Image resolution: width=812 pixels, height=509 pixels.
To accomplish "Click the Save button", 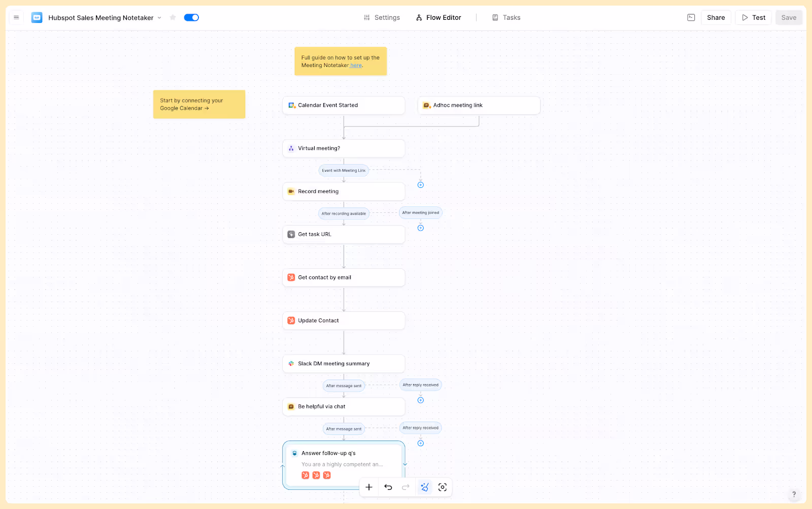I will (x=789, y=17).
